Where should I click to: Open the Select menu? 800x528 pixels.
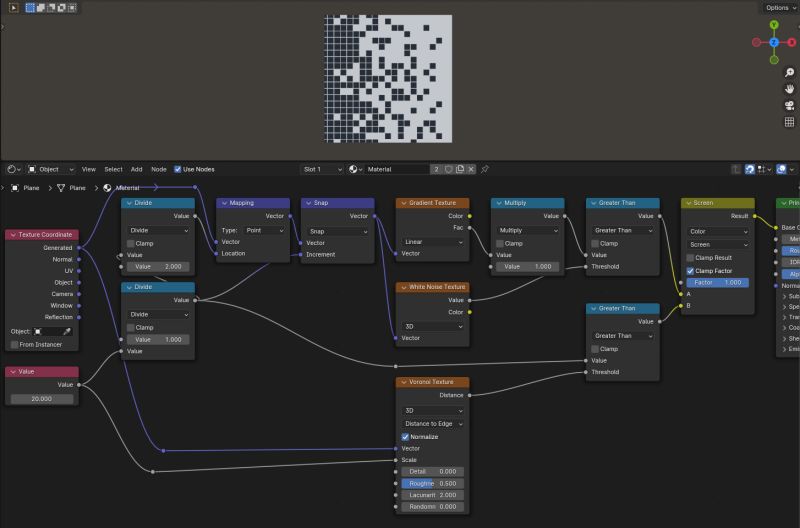coord(113,169)
